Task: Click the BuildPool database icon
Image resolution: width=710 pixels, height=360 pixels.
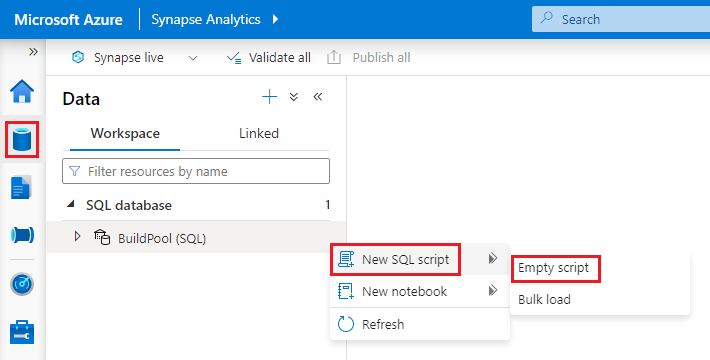Action: (x=102, y=237)
